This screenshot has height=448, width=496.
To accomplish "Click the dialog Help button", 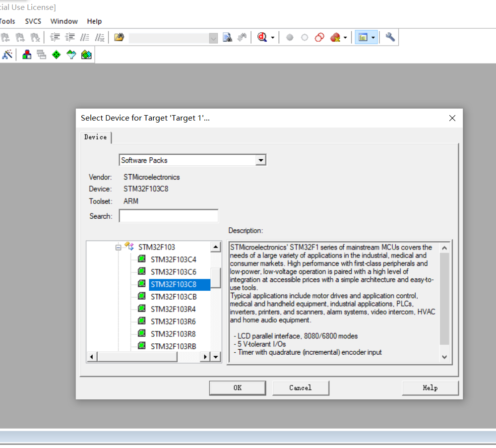I will 430,388.
